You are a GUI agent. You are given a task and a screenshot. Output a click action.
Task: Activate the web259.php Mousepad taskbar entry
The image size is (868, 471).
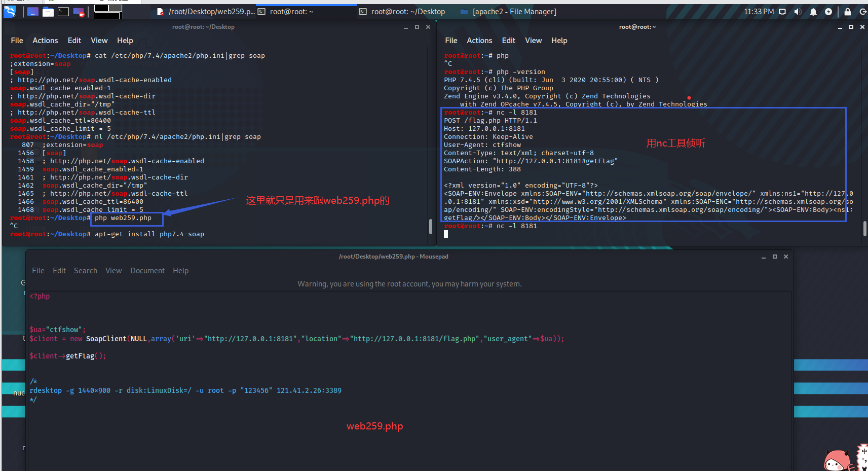205,12
